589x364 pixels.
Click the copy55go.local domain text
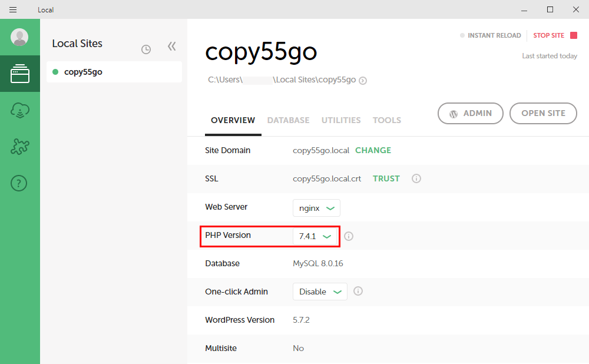321,150
